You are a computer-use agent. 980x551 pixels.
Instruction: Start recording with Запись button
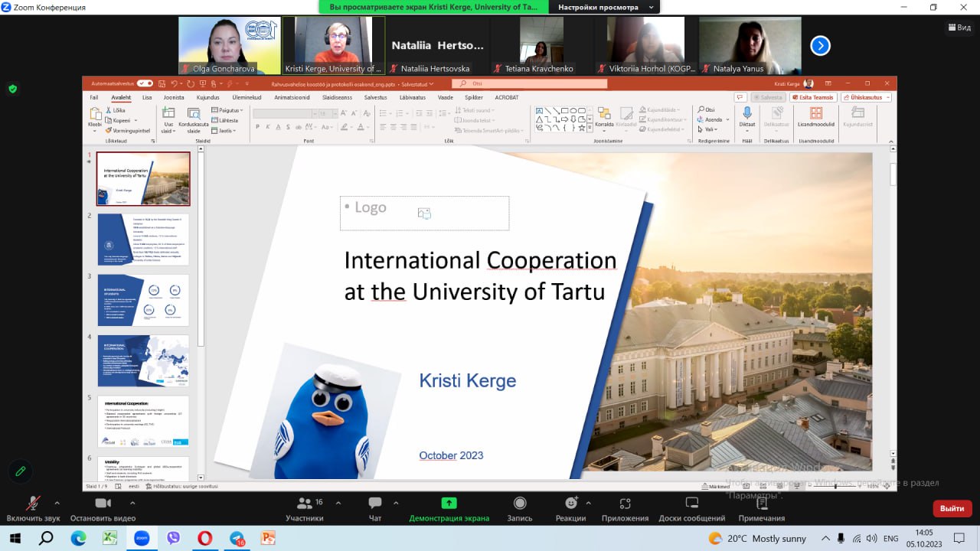coord(520,508)
